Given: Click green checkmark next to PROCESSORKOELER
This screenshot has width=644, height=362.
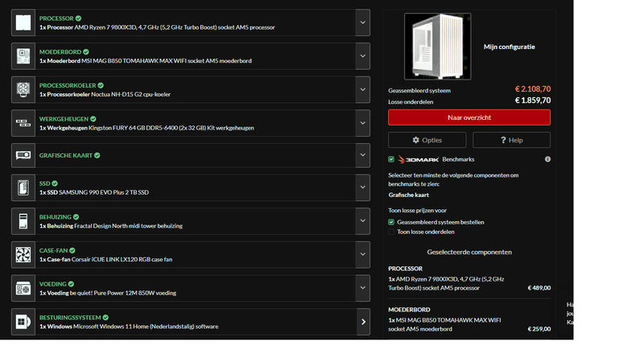Looking at the screenshot, I should 101,85.
